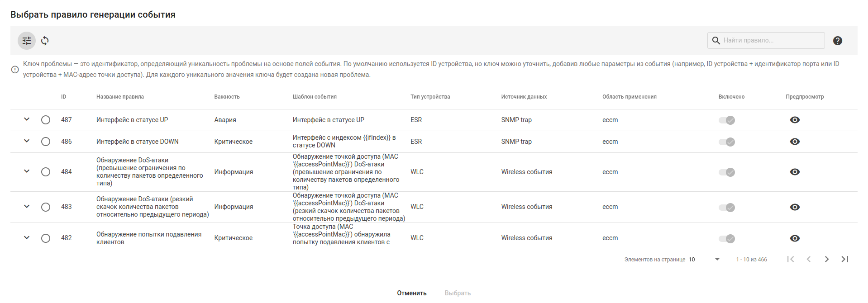
Task: Click the Выбрать button
Action: (458, 293)
